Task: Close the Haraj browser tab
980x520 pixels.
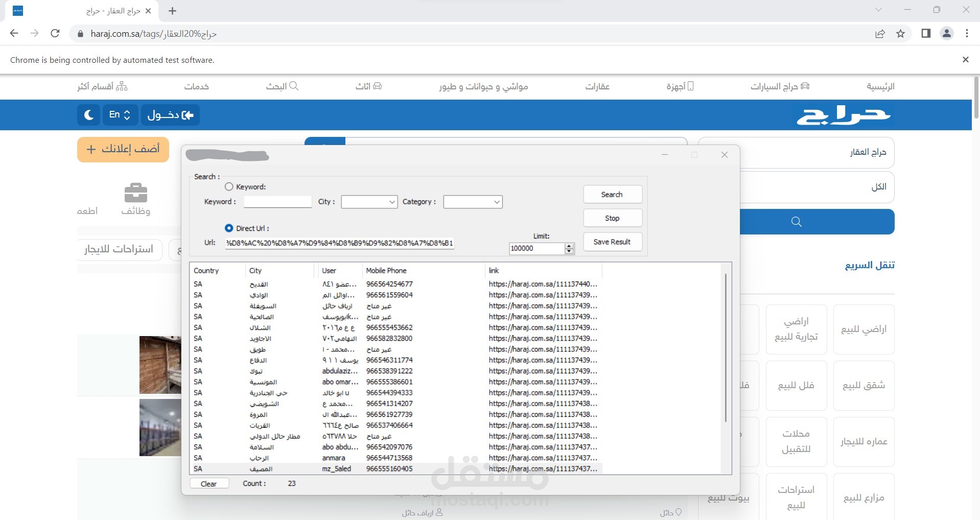Action: point(148,11)
